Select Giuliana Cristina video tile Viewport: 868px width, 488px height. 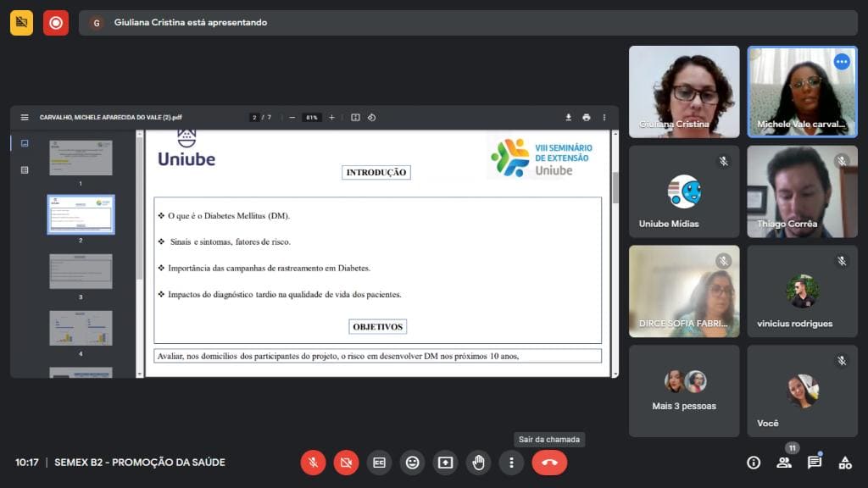[x=684, y=91]
